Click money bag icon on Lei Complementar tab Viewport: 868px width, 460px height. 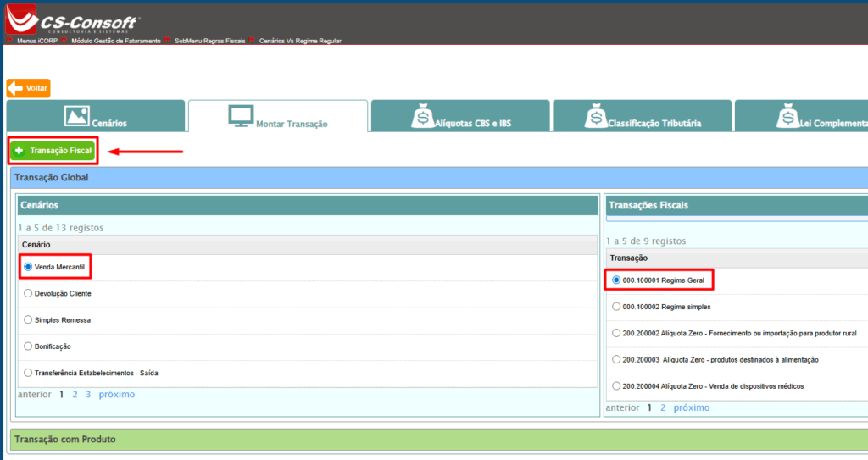787,117
